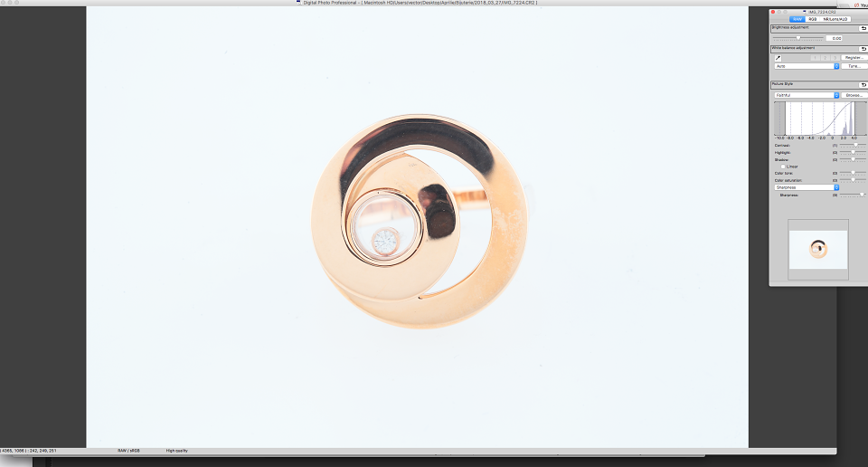Image resolution: width=868 pixels, height=467 pixels.
Task: Revert the white balance adjustment with its arrow icon
Action: coord(863,49)
